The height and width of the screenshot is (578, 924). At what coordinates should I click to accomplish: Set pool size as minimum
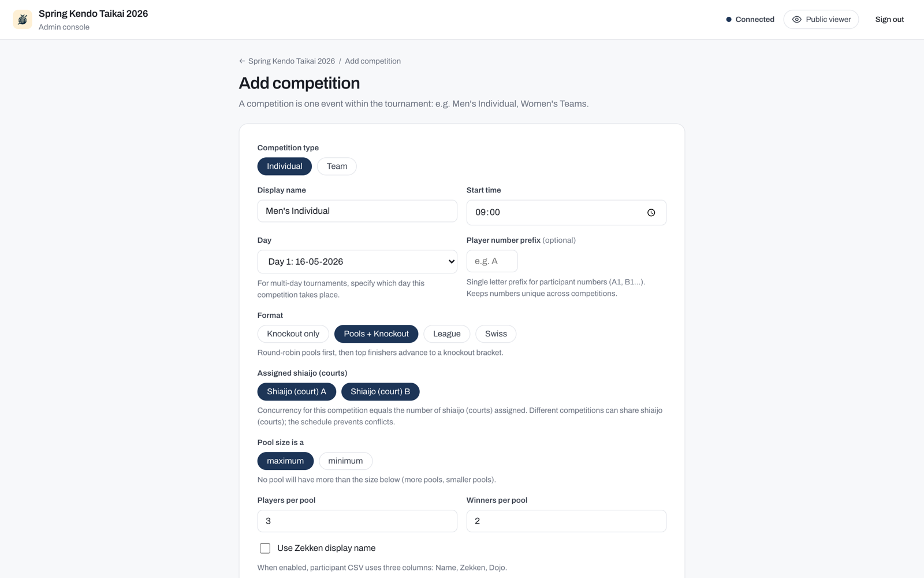tap(345, 461)
